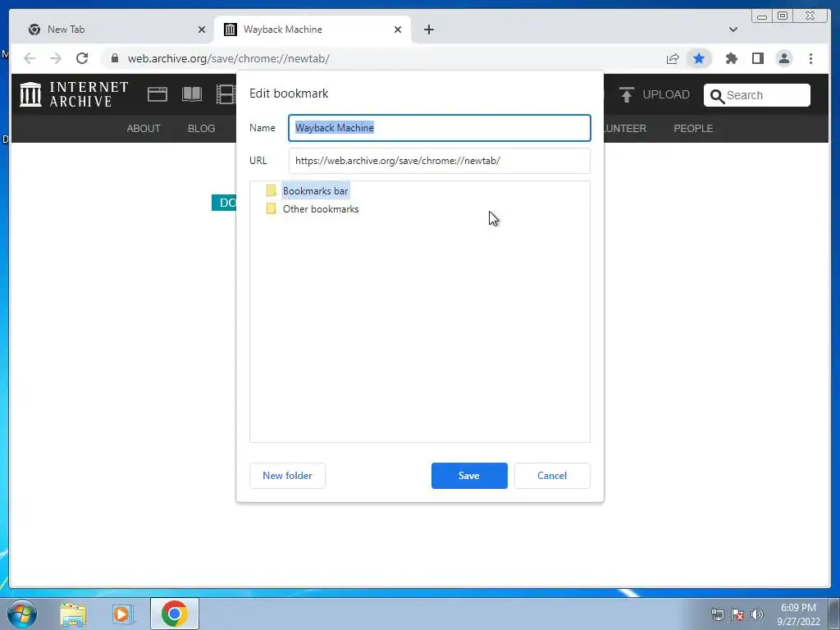Click the blue bookmark star icon
840x630 pixels.
699,58
